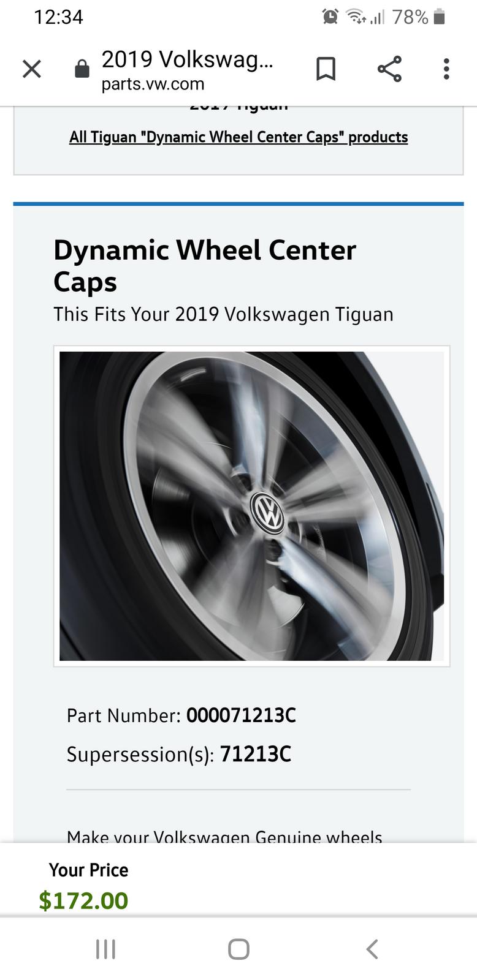
Task: Bookmark this parts.vw.com page
Action: 326,69
